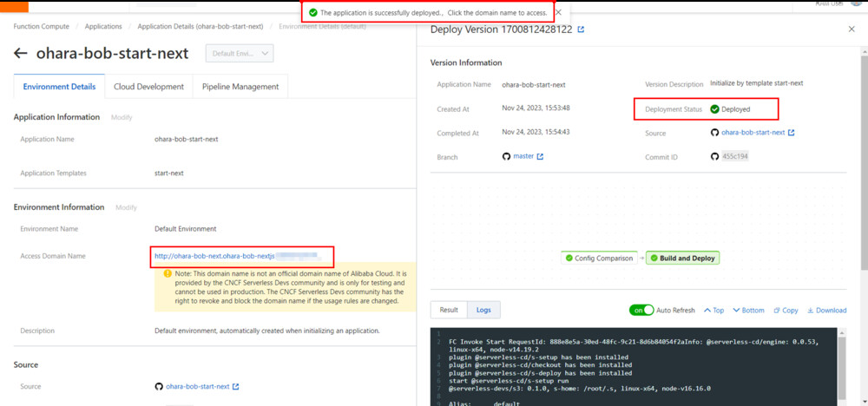
Task: Dismiss the deployment success notification
Action: 558,12
